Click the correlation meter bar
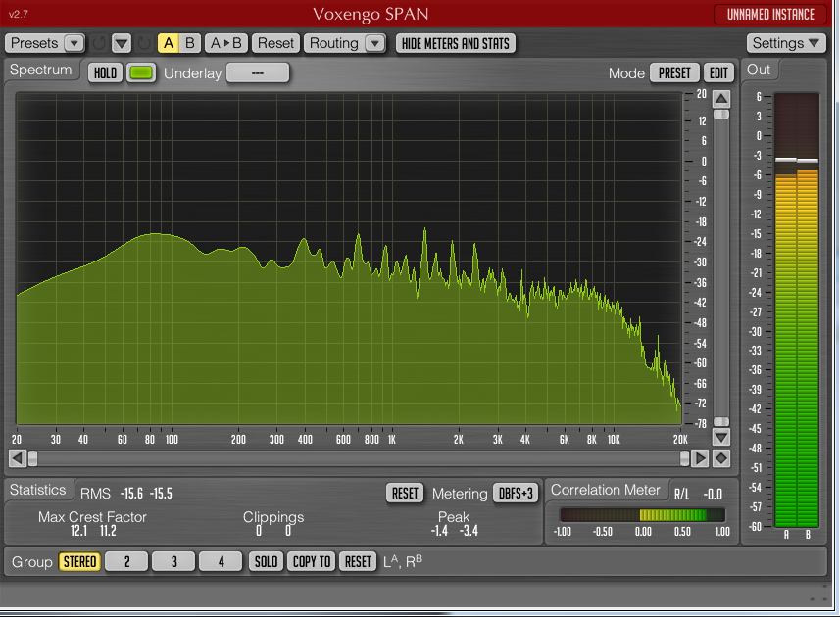 642,515
